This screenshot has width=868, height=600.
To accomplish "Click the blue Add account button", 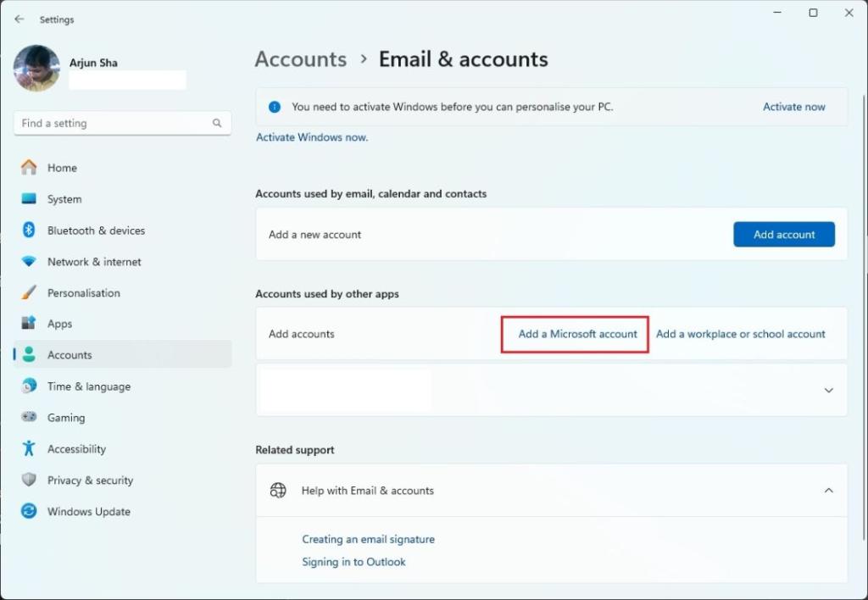I will [784, 234].
